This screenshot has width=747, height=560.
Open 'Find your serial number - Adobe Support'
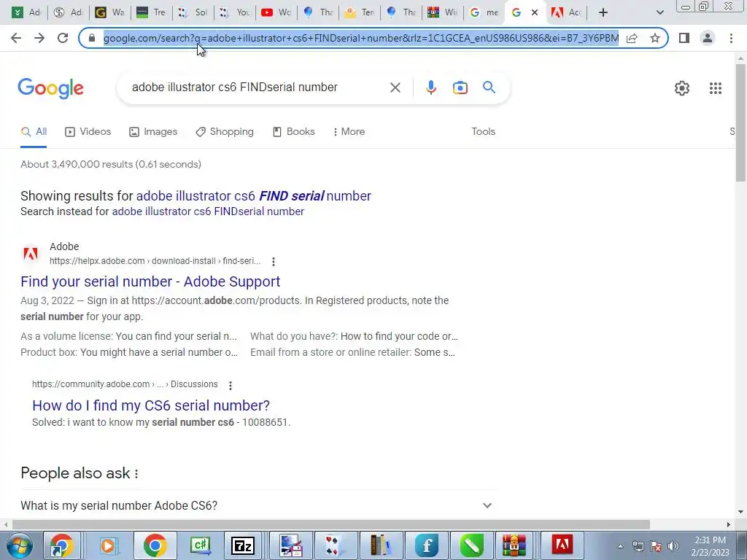pyautogui.click(x=150, y=281)
